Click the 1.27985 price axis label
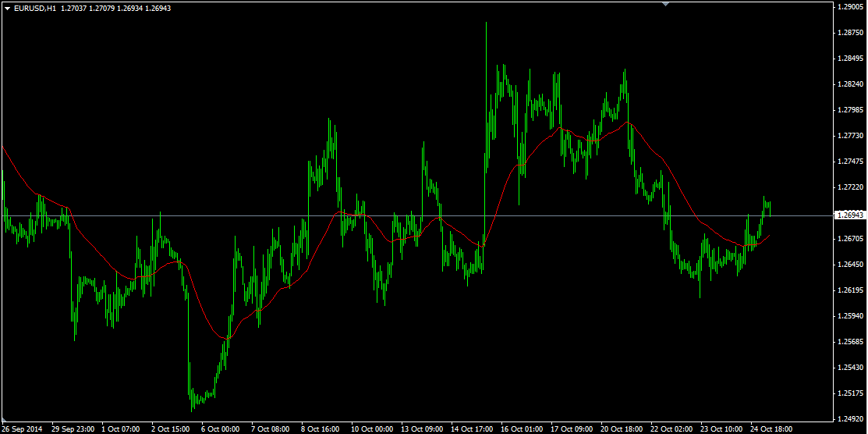The image size is (868, 434). pos(849,110)
